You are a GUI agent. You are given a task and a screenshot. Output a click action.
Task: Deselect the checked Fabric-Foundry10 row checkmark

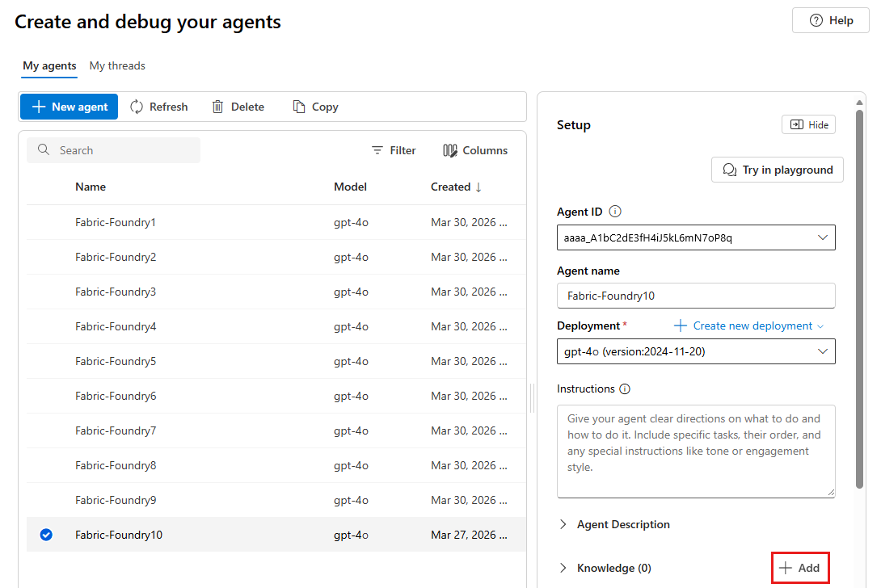click(46, 535)
